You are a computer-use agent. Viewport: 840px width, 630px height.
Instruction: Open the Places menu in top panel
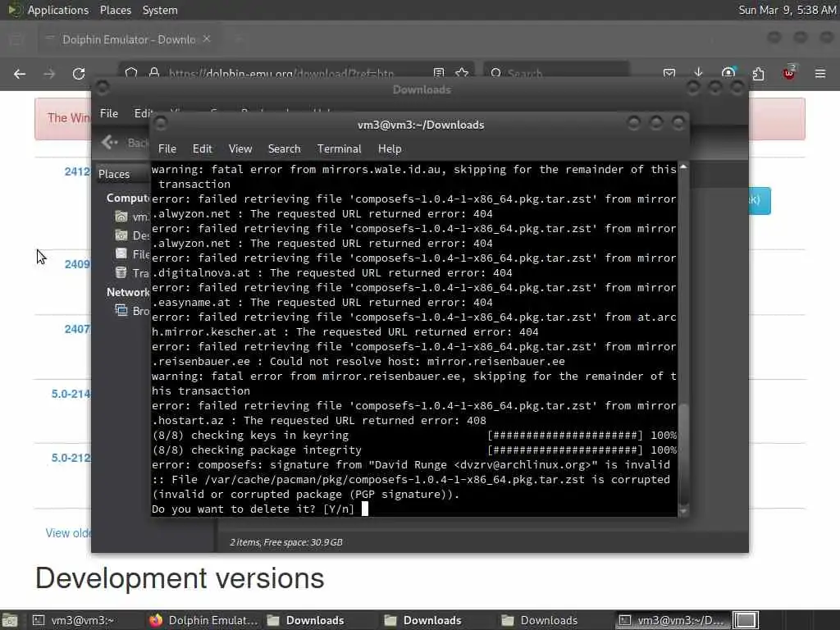(115, 10)
